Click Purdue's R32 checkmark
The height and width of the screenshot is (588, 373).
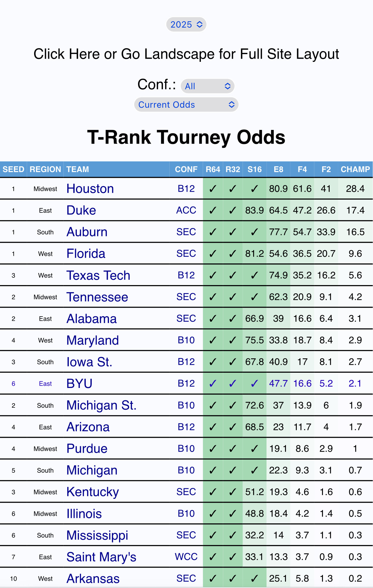(x=233, y=449)
